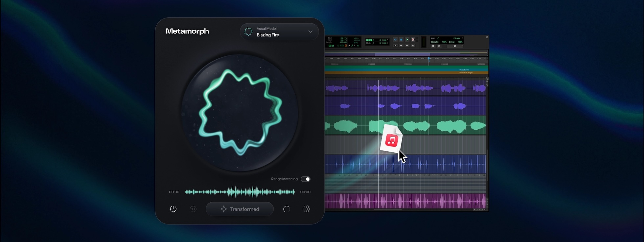
Task: Click the DAW play button
Action: 407,40
